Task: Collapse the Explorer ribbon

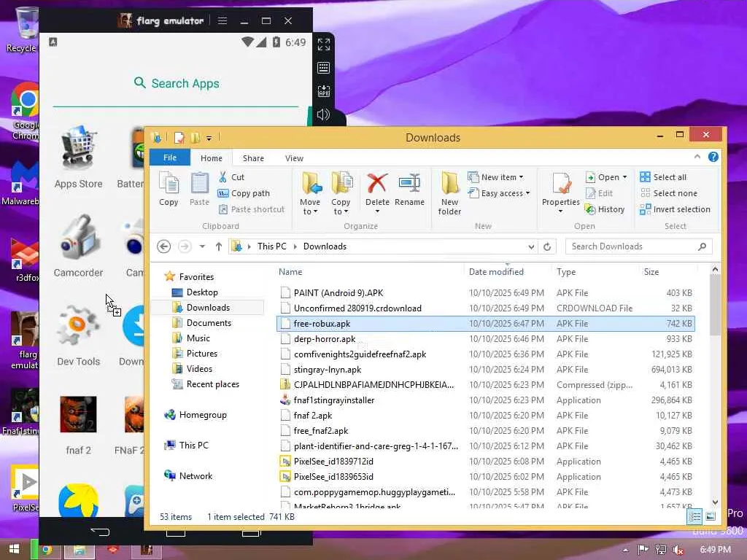Action: [x=697, y=157]
